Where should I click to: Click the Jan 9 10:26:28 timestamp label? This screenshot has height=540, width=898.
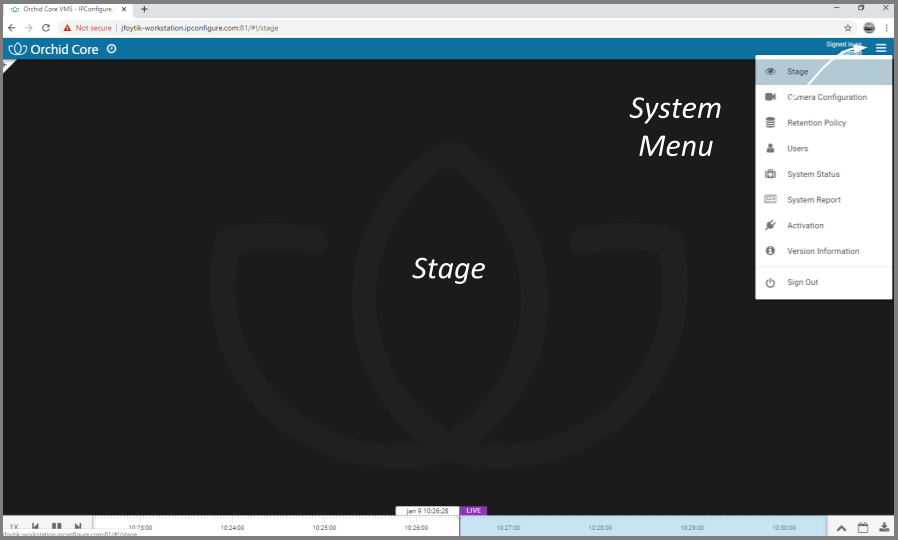(427, 510)
